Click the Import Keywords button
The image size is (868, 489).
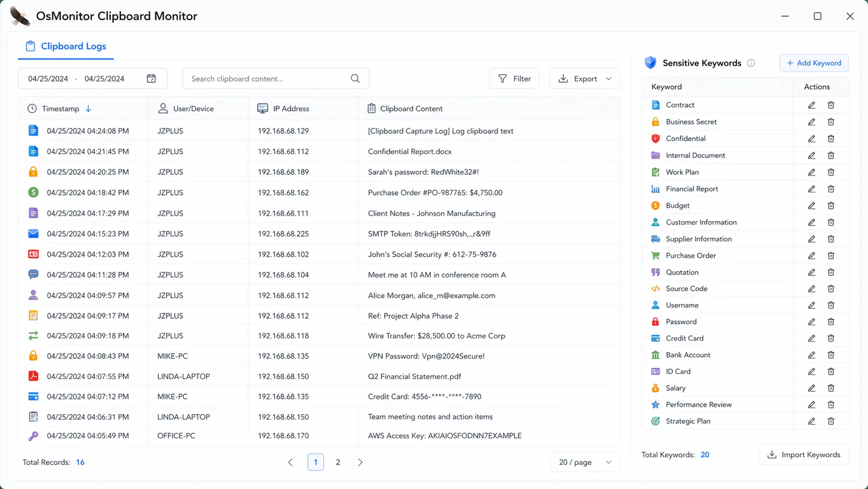[x=804, y=455]
